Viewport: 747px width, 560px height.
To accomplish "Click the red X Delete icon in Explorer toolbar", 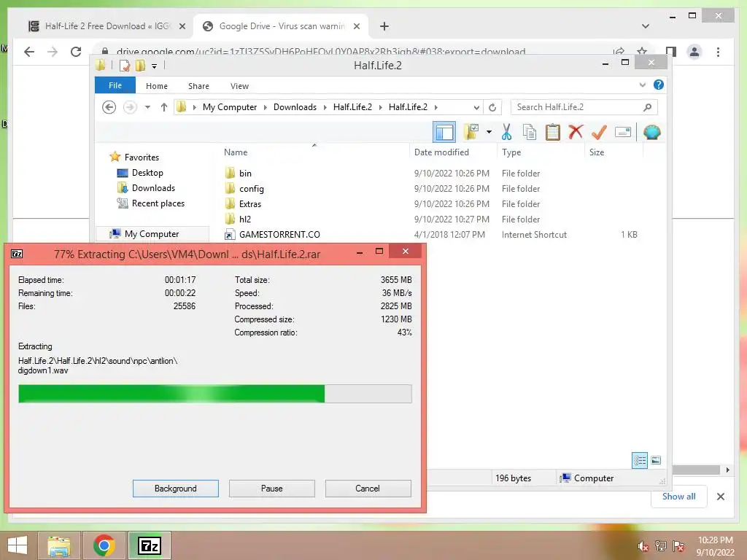I will click(x=576, y=132).
